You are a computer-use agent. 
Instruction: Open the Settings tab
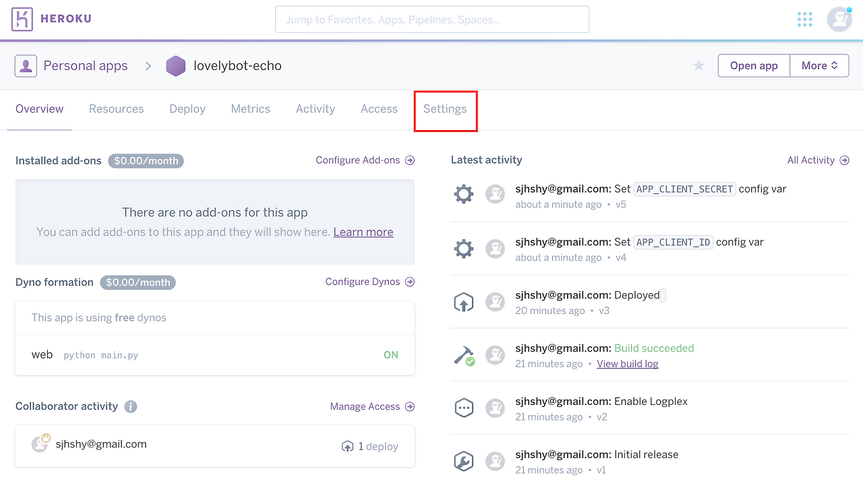(445, 109)
